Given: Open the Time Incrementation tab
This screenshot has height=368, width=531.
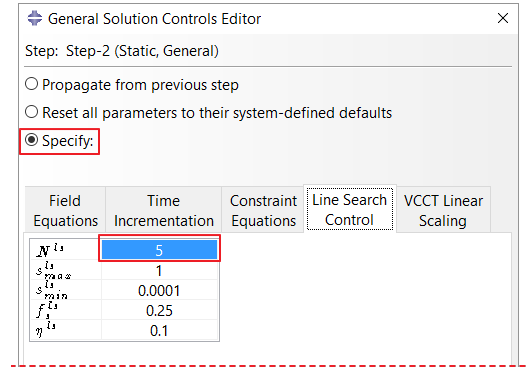Looking at the screenshot, I should click(x=164, y=210).
